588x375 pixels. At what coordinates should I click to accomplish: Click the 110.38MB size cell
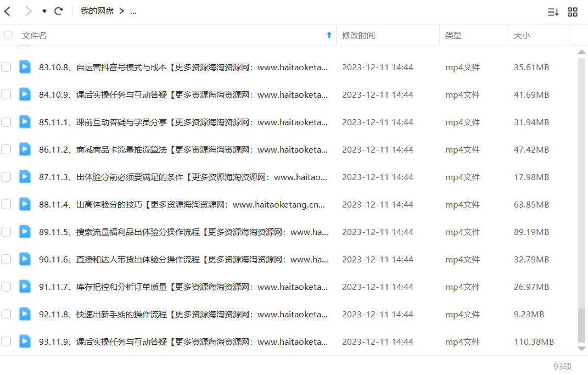click(534, 342)
